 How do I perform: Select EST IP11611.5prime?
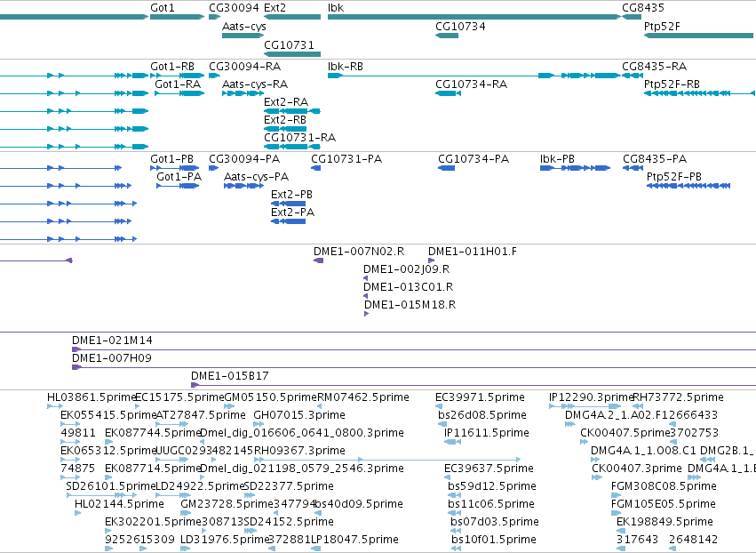[487, 433]
